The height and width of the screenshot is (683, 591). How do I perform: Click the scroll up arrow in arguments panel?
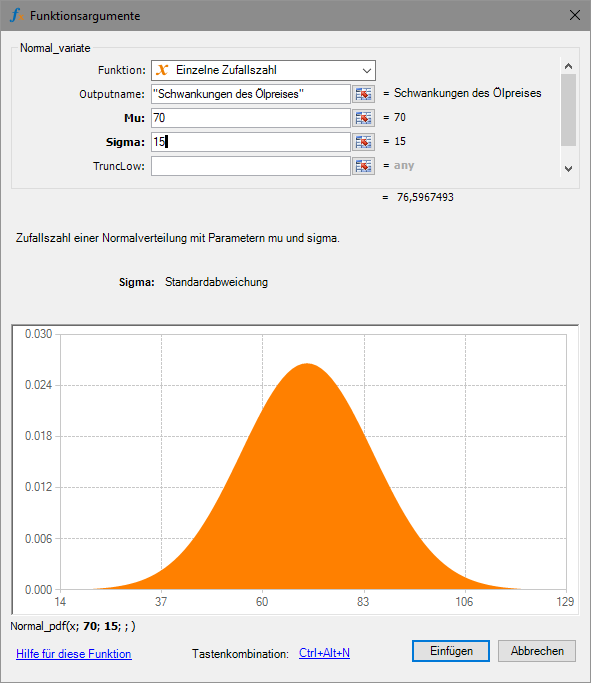(x=568, y=66)
